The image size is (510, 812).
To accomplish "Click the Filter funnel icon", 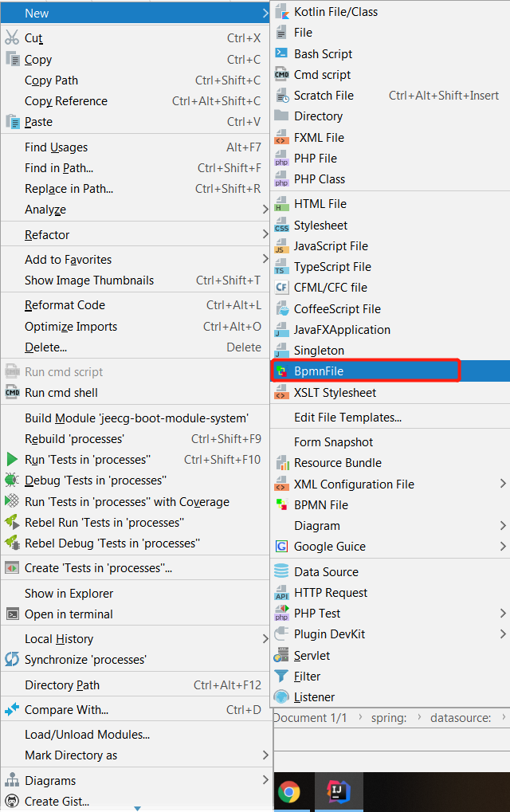I will [x=281, y=676].
